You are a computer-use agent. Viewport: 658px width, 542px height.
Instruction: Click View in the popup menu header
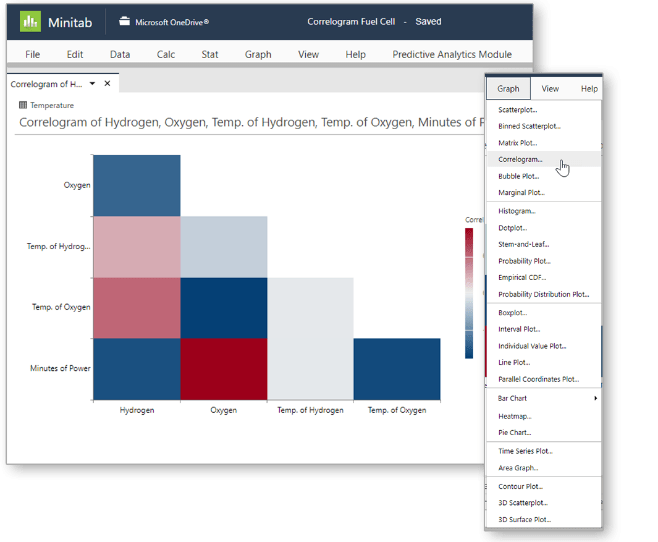(x=550, y=89)
